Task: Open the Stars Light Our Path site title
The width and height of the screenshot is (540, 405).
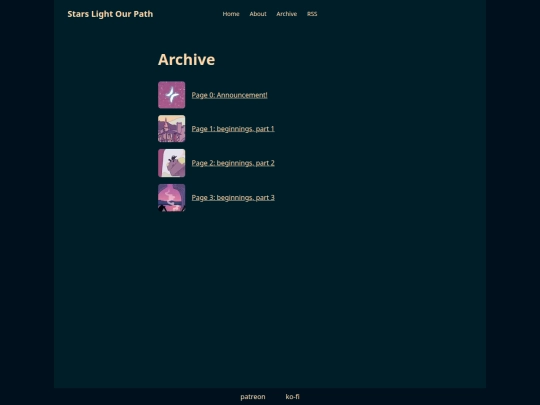Action: coord(110,14)
